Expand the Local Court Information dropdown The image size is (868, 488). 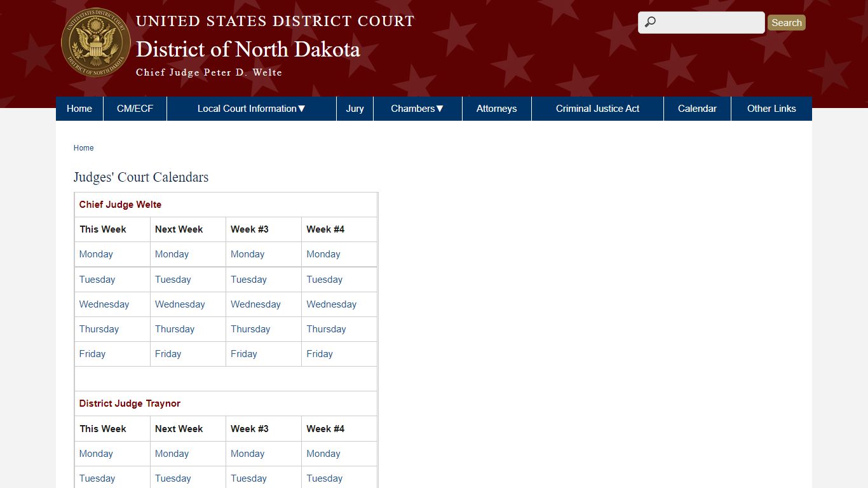[251, 109]
